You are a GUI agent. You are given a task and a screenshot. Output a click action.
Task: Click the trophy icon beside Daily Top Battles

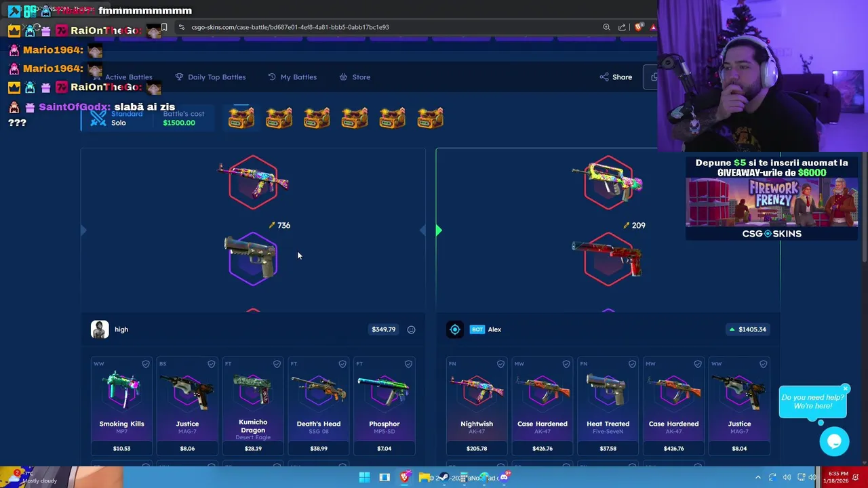179,77
